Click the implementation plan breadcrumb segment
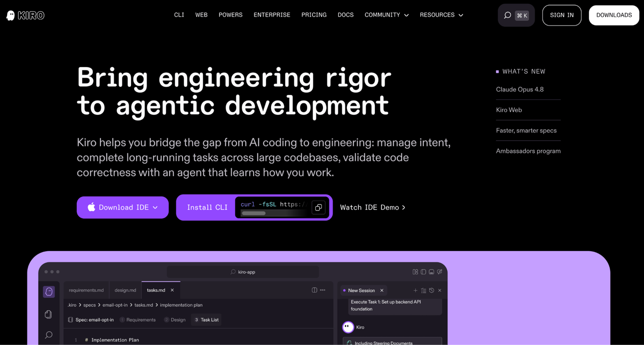This screenshot has width=644, height=345. pos(181,305)
